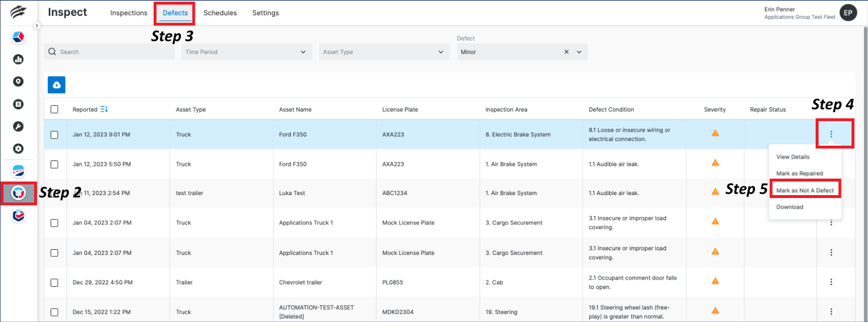Click the bar chart reports sidebar icon
The image size is (868, 322).
(18, 59)
